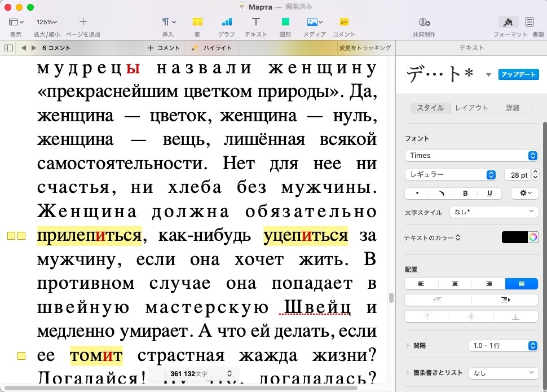
Task: Open the Table (表) insert tool
Action: coord(197,23)
